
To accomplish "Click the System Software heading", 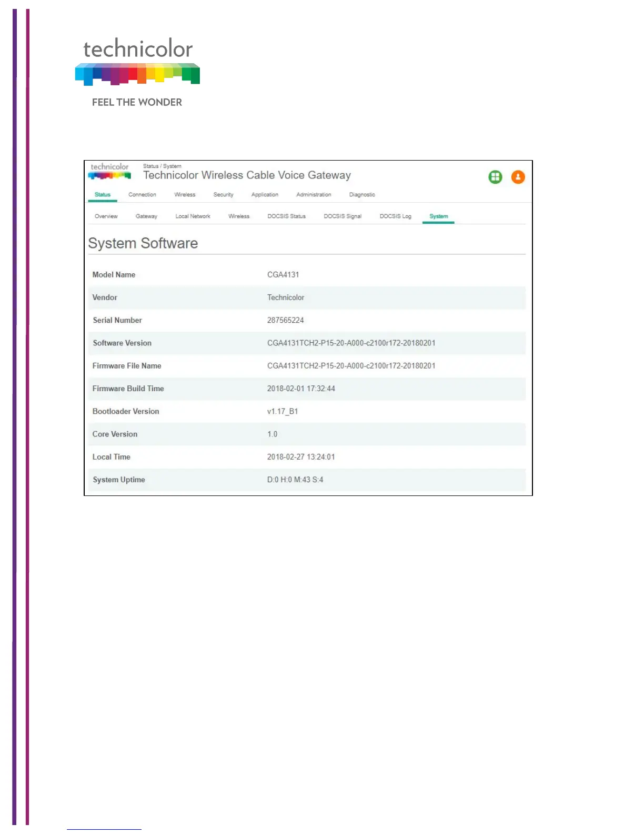I will (143, 243).
